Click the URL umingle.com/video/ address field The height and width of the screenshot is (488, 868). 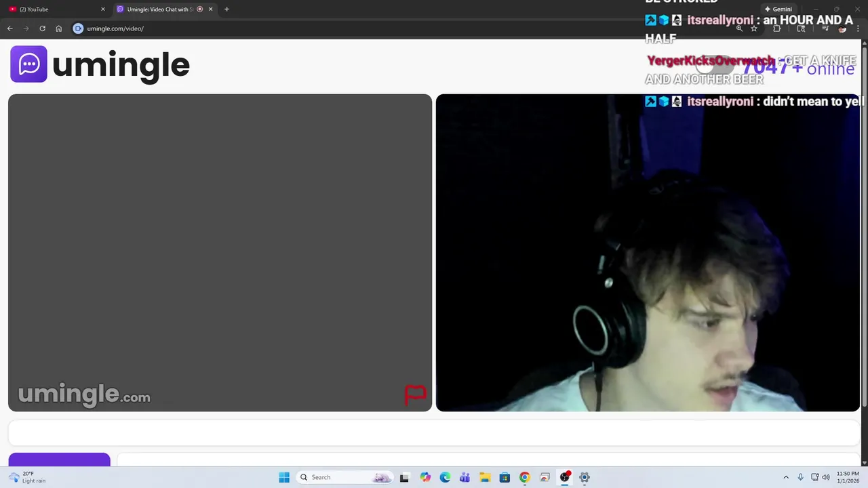[x=115, y=28]
